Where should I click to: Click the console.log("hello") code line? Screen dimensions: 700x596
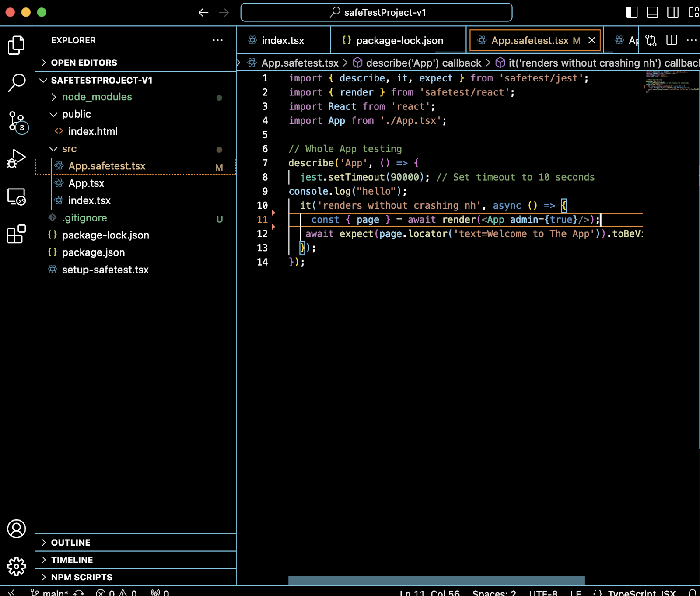tap(348, 191)
